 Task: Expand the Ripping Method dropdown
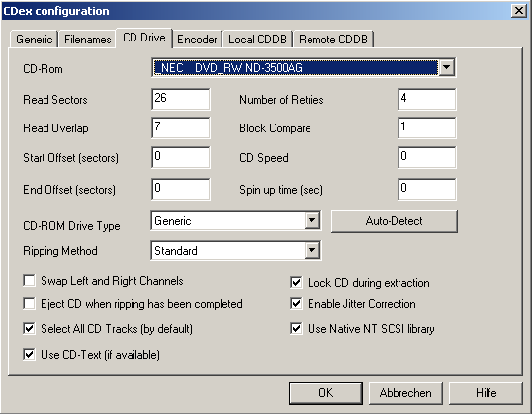coord(312,251)
